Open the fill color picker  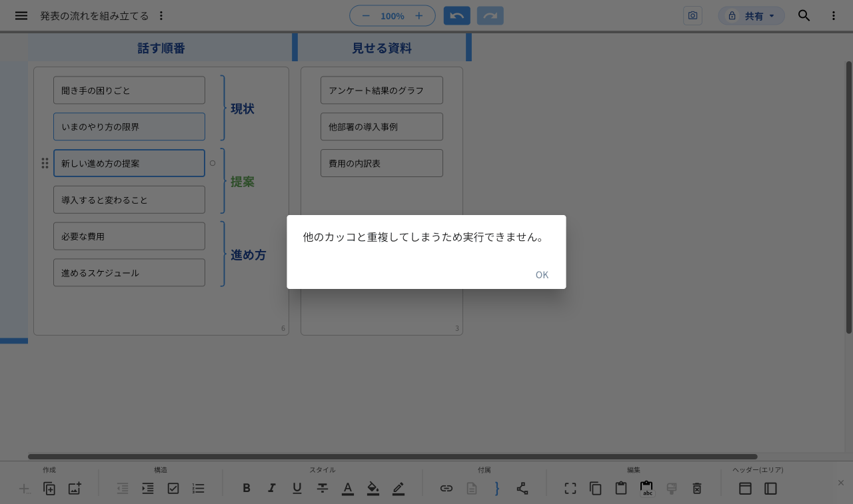pyautogui.click(x=373, y=489)
